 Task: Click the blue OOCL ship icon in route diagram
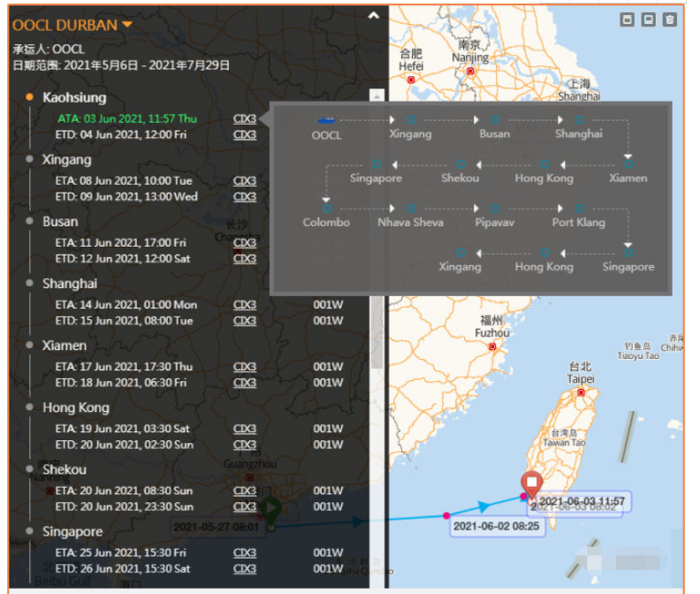click(327, 119)
